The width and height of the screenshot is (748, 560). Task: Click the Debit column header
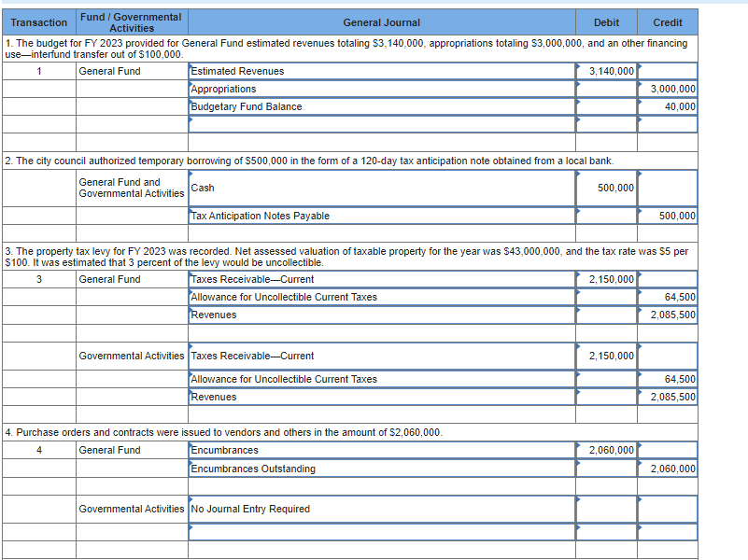pyautogui.click(x=606, y=22)
